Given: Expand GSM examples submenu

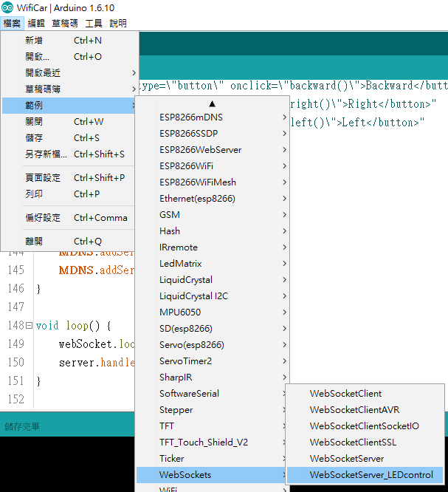Looking at the screenshot, I should [x=213, y=215].
